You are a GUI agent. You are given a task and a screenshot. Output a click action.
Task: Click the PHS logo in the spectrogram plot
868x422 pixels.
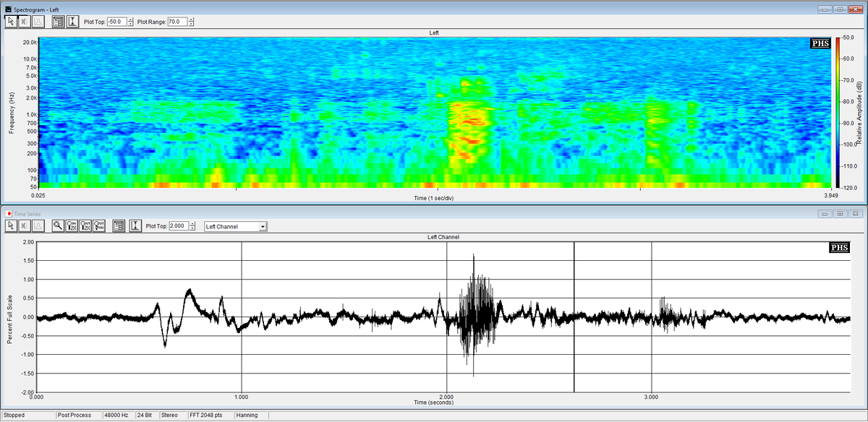(x=820, y=43)
